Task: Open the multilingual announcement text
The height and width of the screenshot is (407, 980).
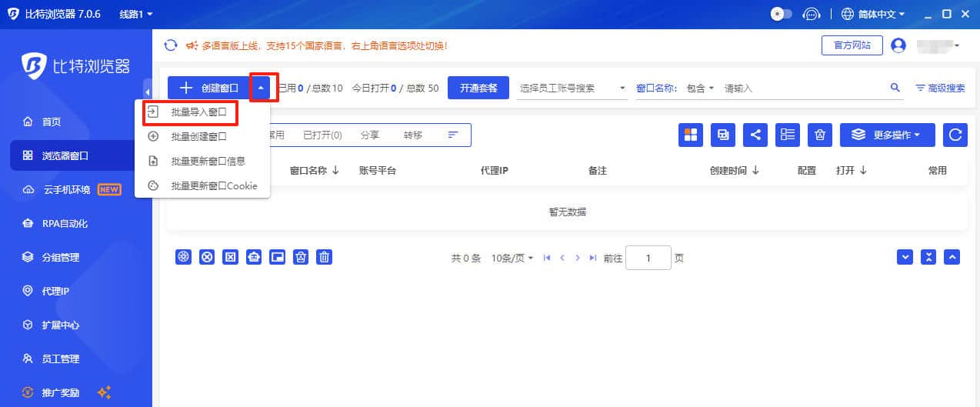Action: [325, 45]
